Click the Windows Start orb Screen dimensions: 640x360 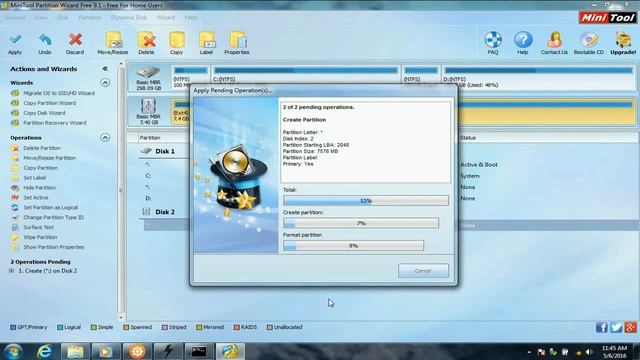click(13, 351)
